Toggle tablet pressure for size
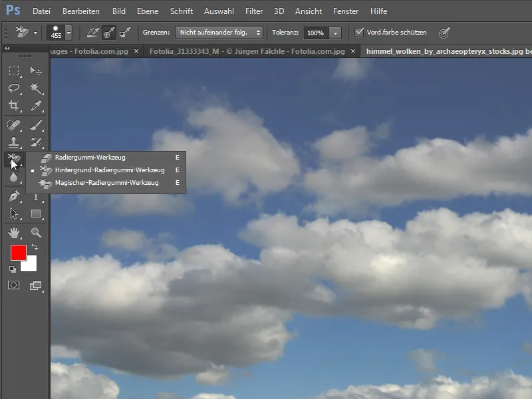The height and width of the screenshot is (399, 532). (x=444, y=33)
